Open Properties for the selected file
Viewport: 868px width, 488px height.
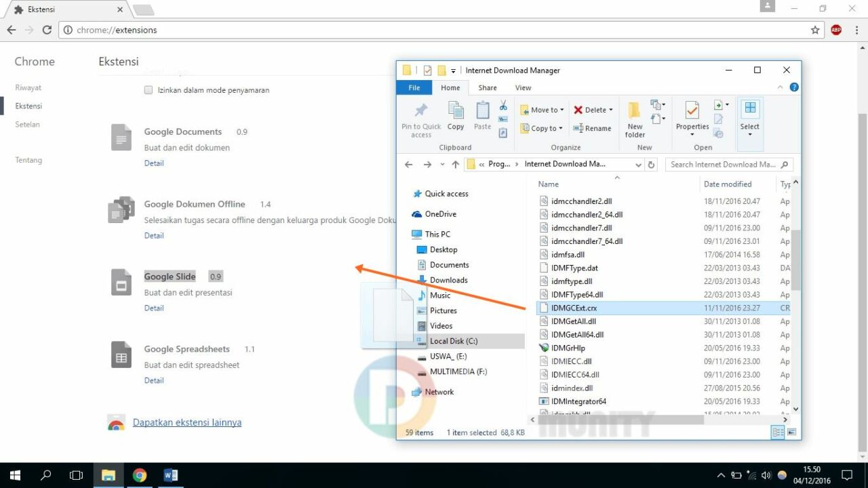point(692,115)
